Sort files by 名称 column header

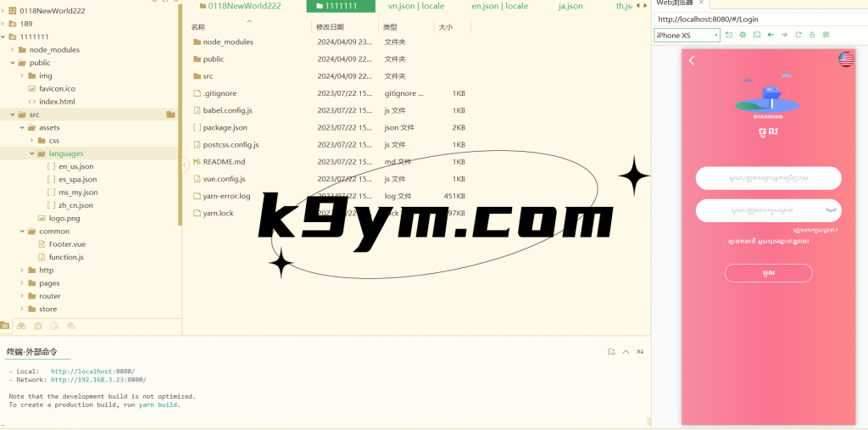pos(198,26)
